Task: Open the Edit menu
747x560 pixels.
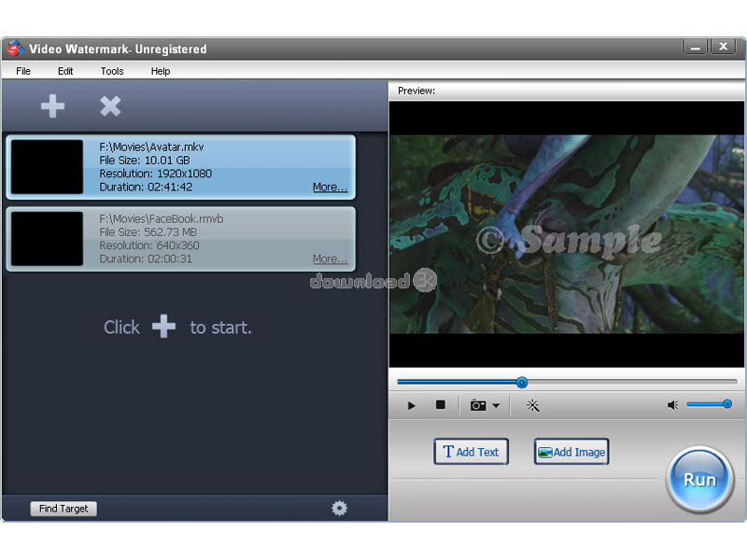Action: (65, 71)
